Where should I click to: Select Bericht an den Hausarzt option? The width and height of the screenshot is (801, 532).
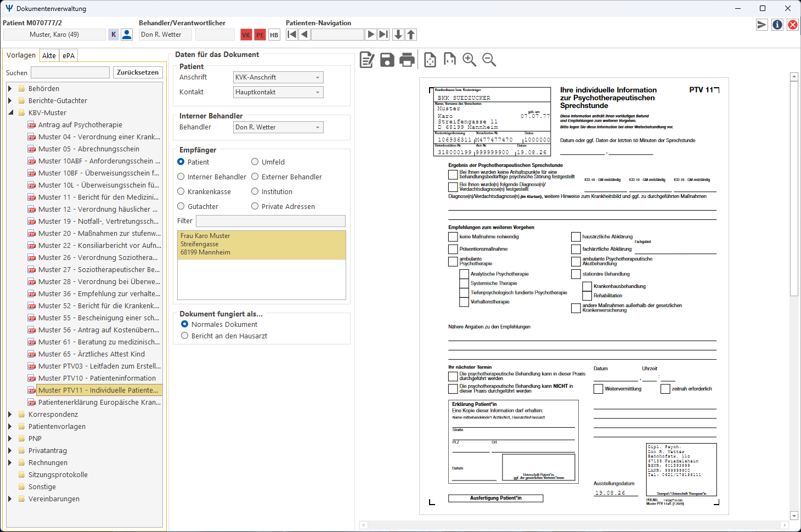[x=224, y=336]
